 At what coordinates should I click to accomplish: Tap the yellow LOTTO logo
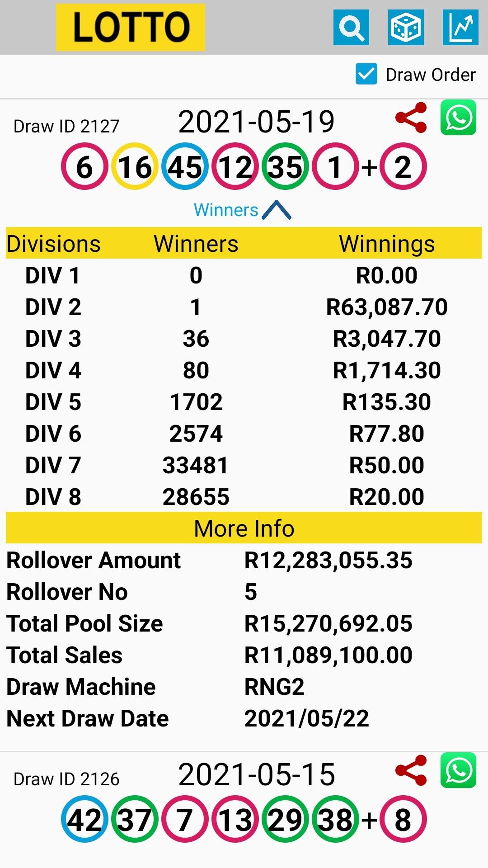tap(130, 27)
